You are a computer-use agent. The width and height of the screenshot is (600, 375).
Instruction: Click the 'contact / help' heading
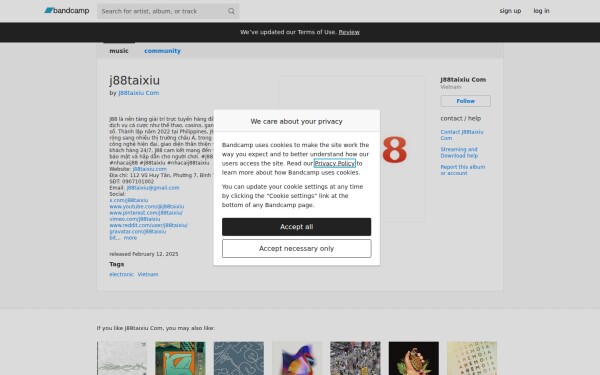tap(460, 119)
